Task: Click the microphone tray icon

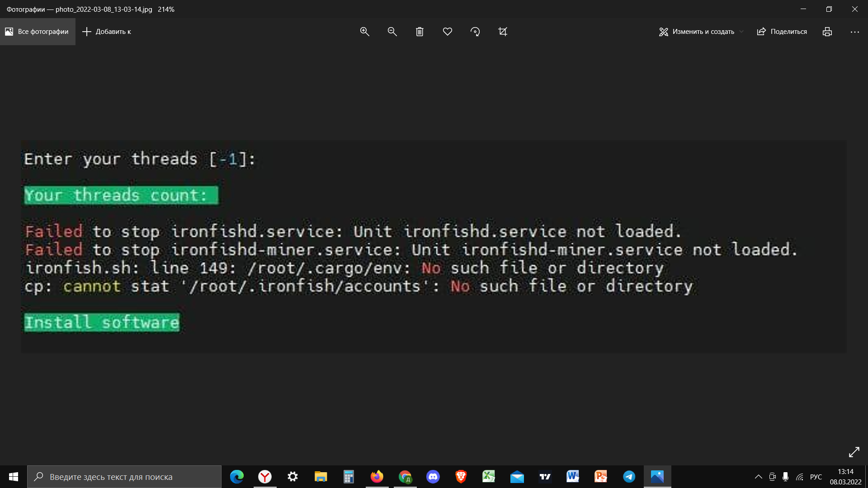Action: pyautogui.click(x=786, y=477)
